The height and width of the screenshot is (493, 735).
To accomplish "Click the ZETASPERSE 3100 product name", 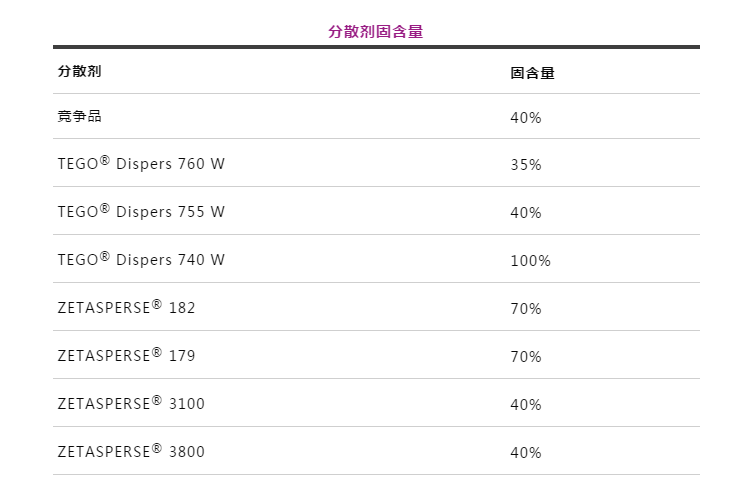I will tap(131, 404).
